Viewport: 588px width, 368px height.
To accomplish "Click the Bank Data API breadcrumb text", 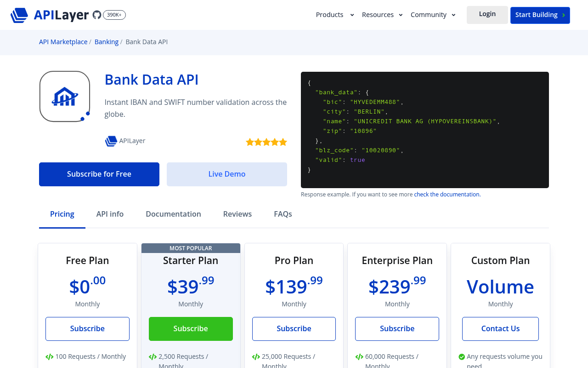I will click(x=147, y=42).
